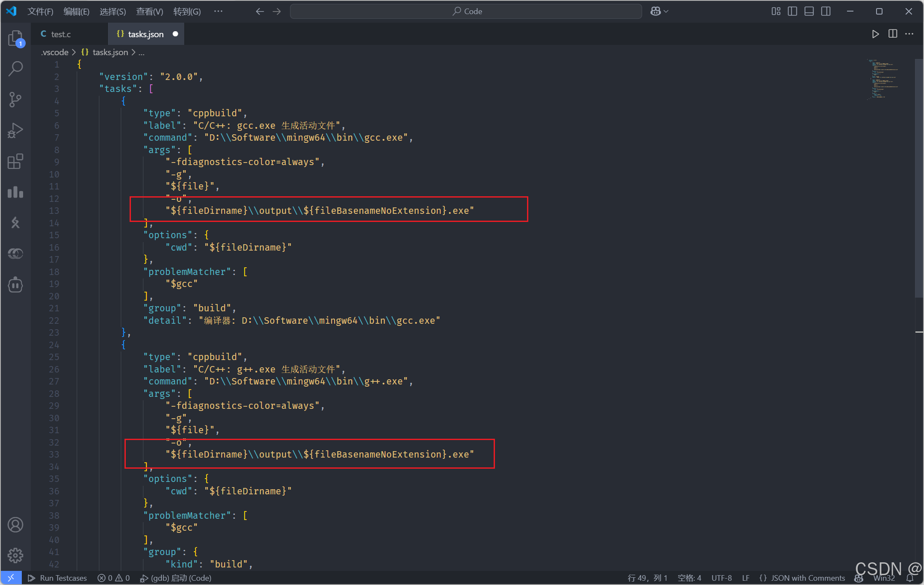The width and height of the screenshot is (924, 585).
Task: Toggle the secondary side bar layout
Action: click(826, 12)
